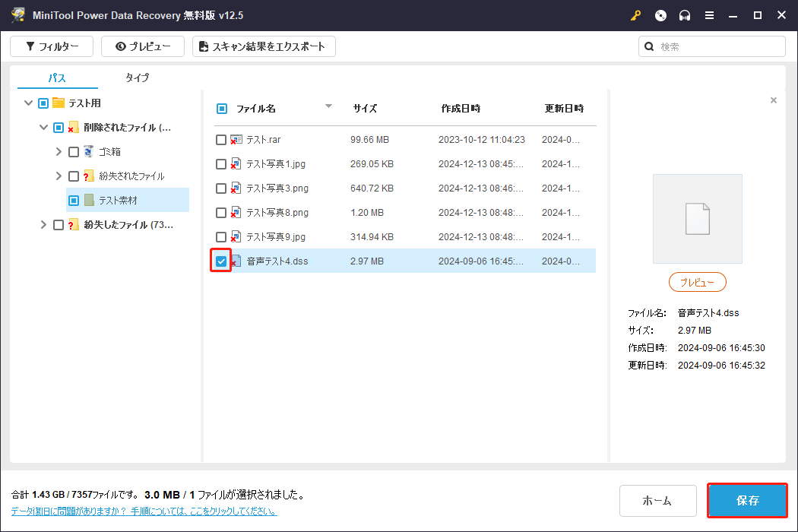Click the テスト素材 folder icon
798x532 pixels.
coord(89,200)
